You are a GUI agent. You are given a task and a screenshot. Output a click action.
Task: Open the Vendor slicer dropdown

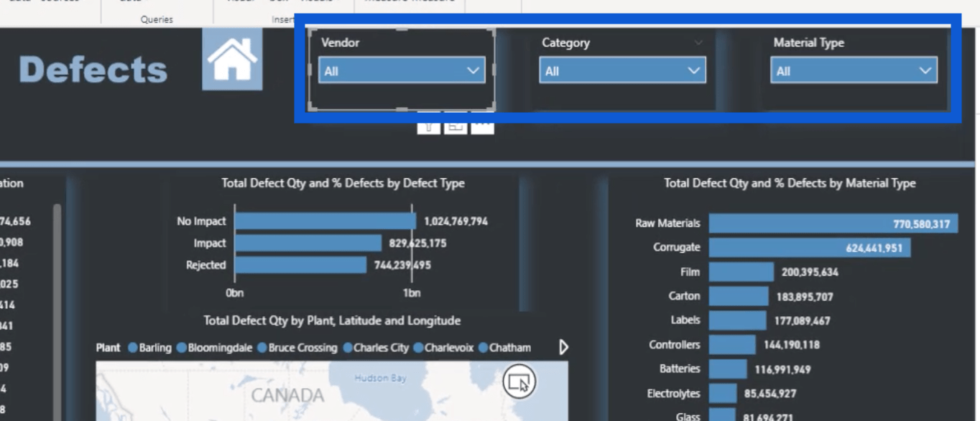tap(402, 70)
